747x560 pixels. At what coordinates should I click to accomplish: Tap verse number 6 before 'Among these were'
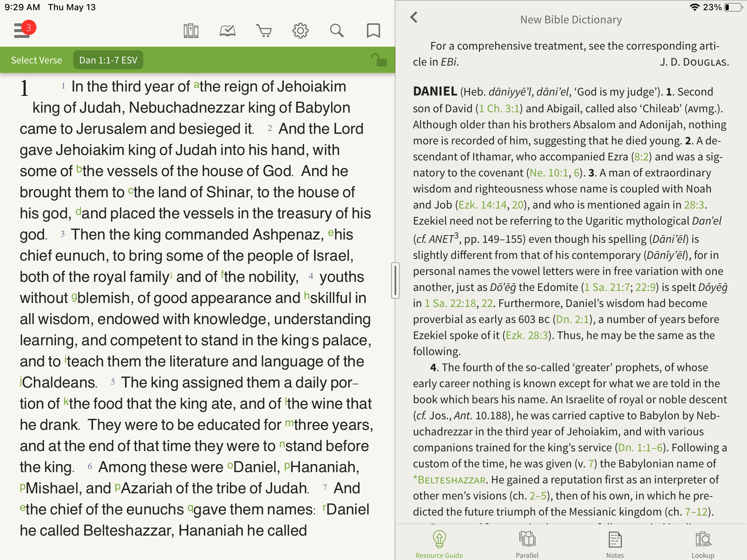pos(90,466)
